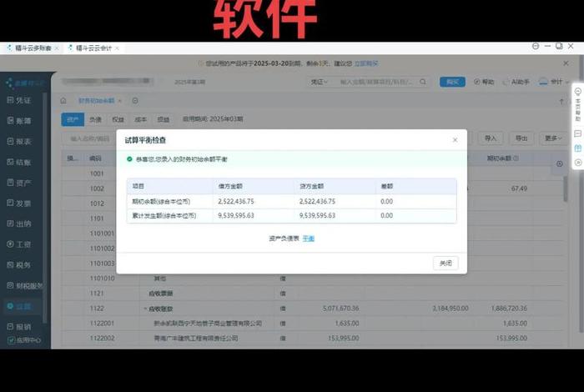
Task: Select the 损益 category tab
Action: point(164,119)
